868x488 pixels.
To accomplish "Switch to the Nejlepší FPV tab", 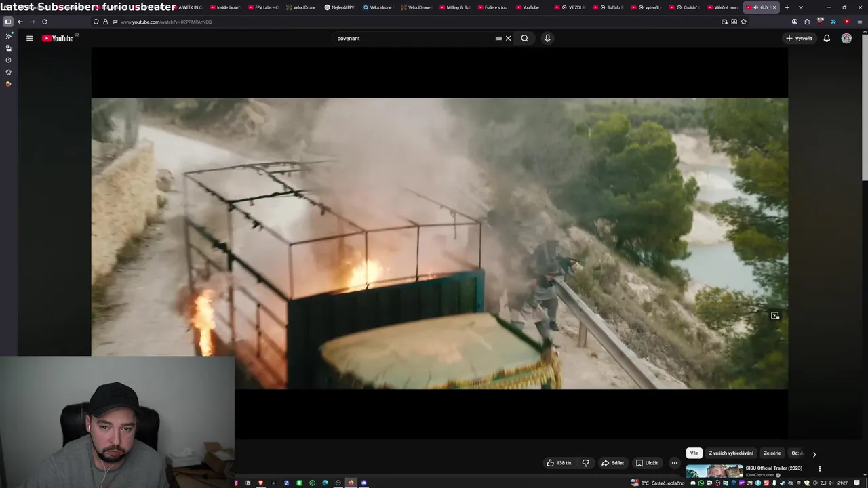I will 339,7.
